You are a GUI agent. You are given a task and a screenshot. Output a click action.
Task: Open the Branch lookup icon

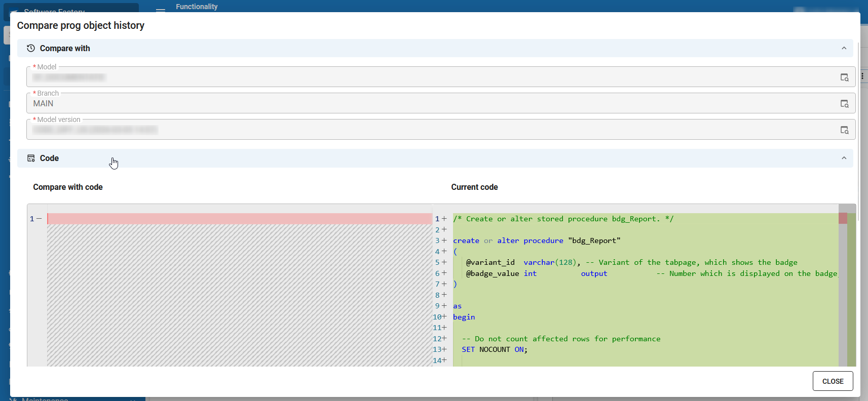(x=844, y=104)
